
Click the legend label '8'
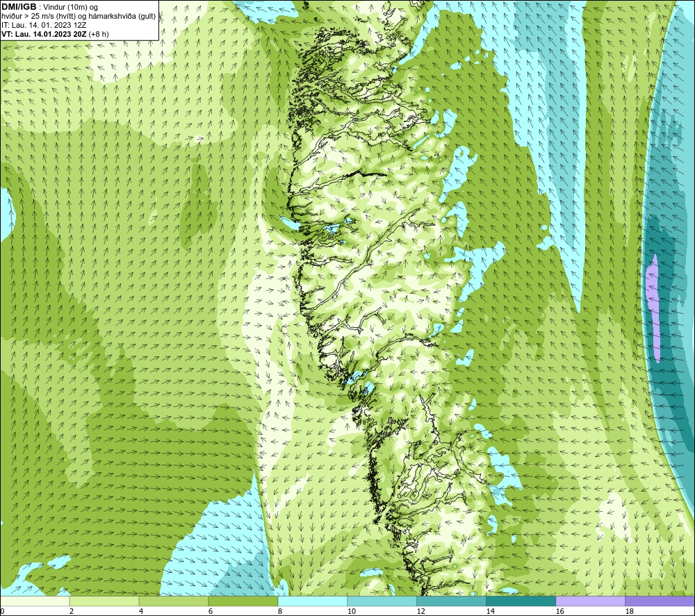[279, 612]
